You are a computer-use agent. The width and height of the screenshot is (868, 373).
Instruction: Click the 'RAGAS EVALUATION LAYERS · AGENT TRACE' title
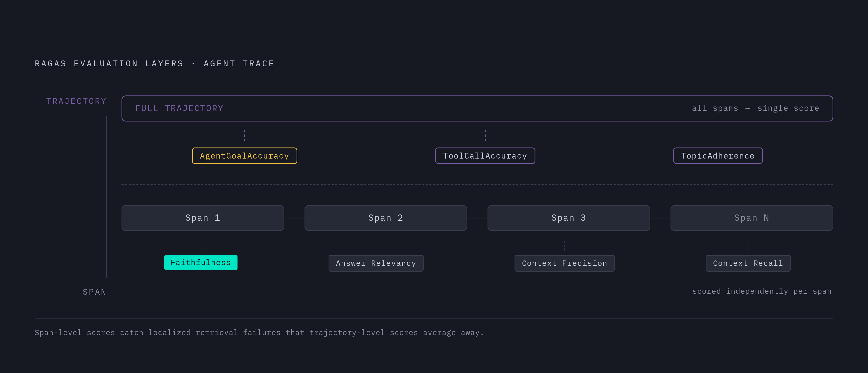155,64
